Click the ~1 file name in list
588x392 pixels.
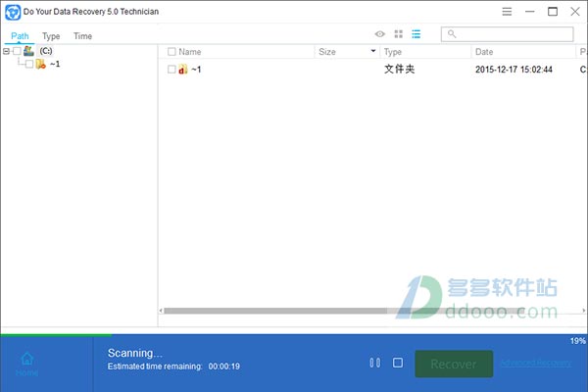pos(196,70)
